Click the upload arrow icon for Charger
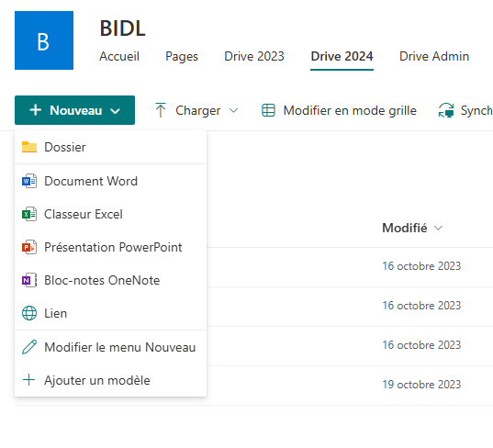 click(161, 110)
